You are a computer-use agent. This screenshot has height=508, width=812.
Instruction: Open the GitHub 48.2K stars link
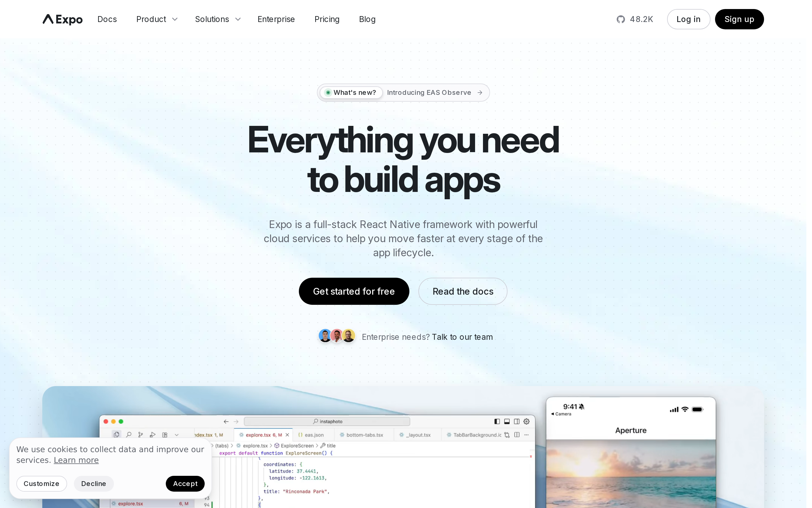(x=634, y=19)
